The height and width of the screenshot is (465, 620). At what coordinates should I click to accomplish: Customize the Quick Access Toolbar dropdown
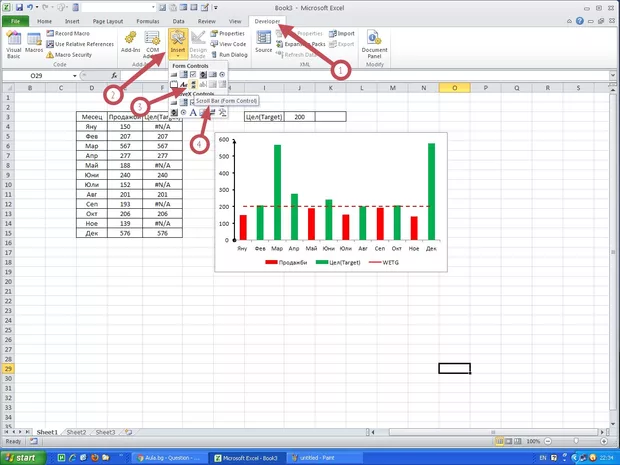(x=216, y=8)
